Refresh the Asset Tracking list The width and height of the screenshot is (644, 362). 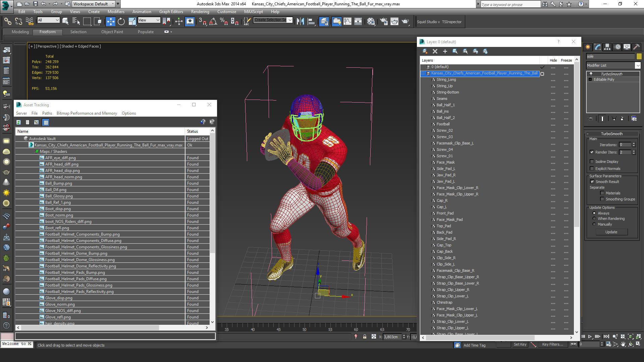pos(19,122)
